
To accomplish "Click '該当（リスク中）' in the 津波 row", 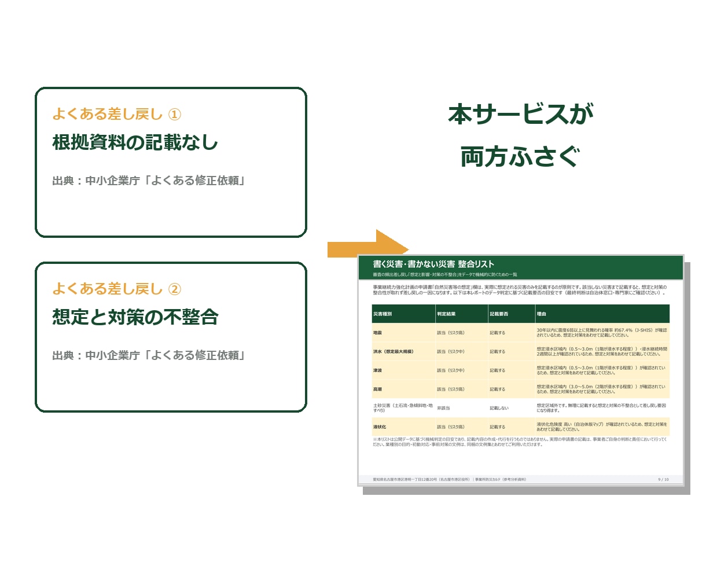I will 451,370.
